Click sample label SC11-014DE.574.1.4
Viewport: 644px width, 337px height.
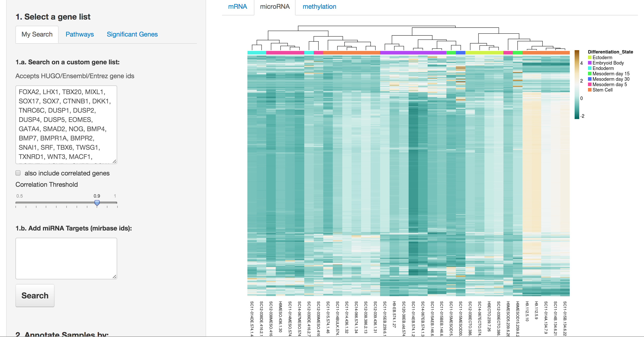click(252, 318)
